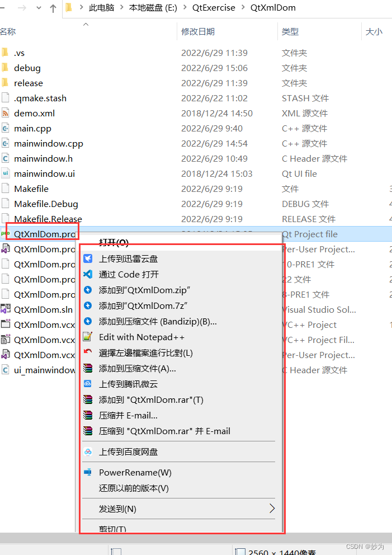Click the Notepad++ icon in context menu
392x555 pixels.
[x=88, y=337]
